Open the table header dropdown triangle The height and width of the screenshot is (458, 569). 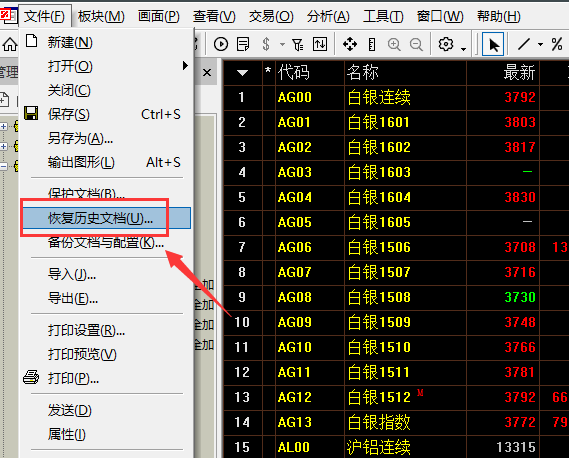[242, 73]
